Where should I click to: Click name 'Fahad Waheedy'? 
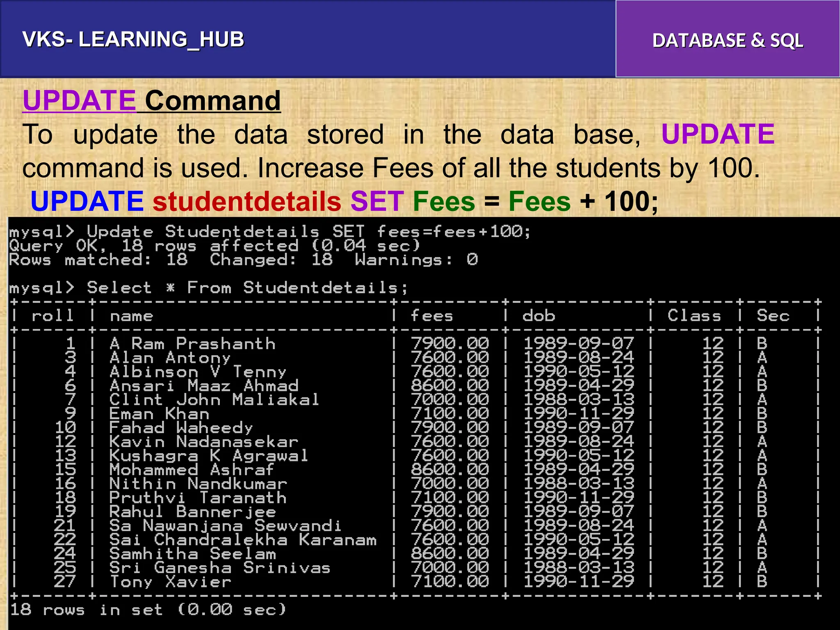click(x=181, y=428)
